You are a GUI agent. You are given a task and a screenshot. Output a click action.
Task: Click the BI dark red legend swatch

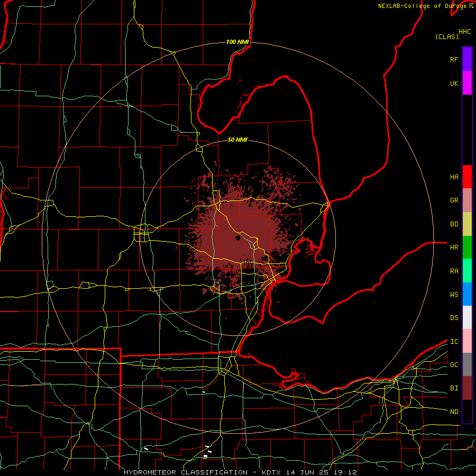coord(467,388)
